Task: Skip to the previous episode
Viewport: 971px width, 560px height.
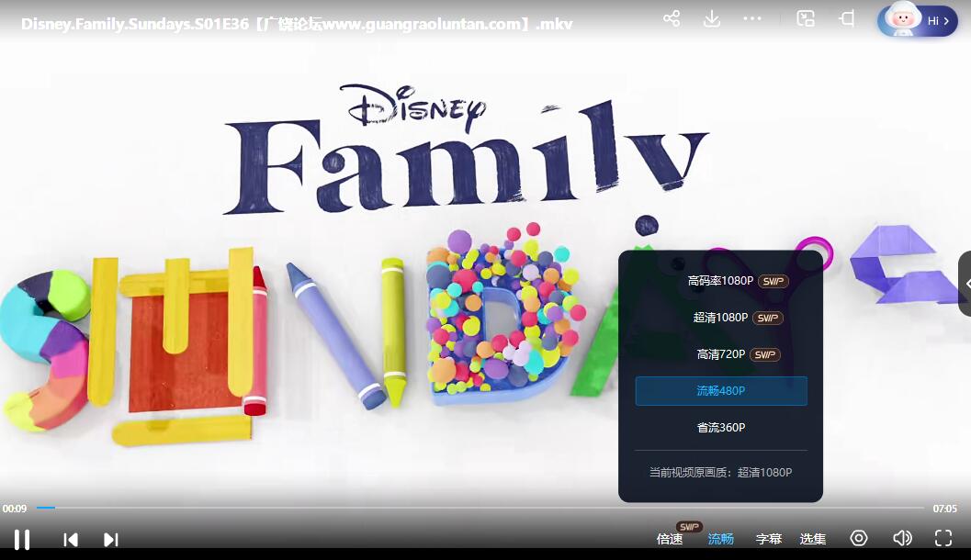Action: coord(71,540)
